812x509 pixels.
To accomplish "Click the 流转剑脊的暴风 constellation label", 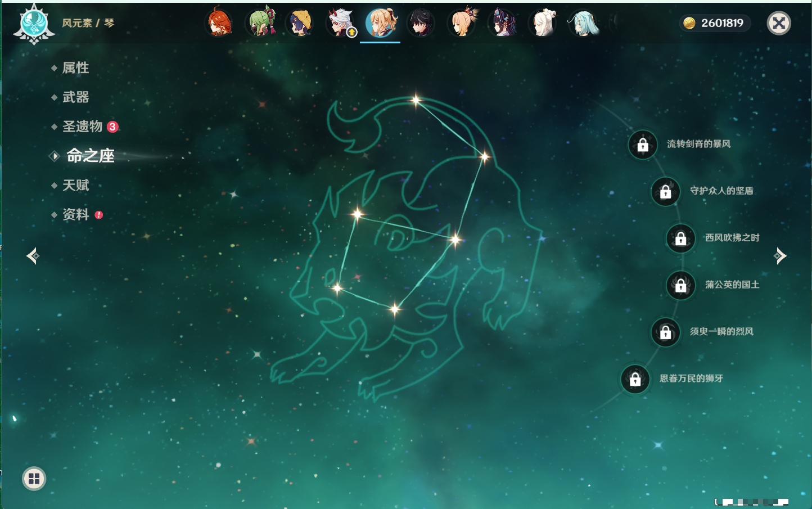I will click(699, 144).
